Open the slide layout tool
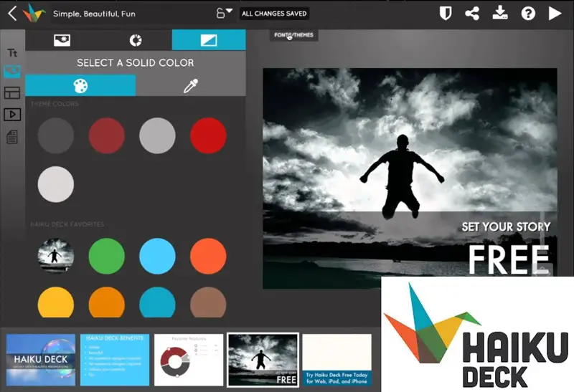Screen dimensions: 574x392 12,93
